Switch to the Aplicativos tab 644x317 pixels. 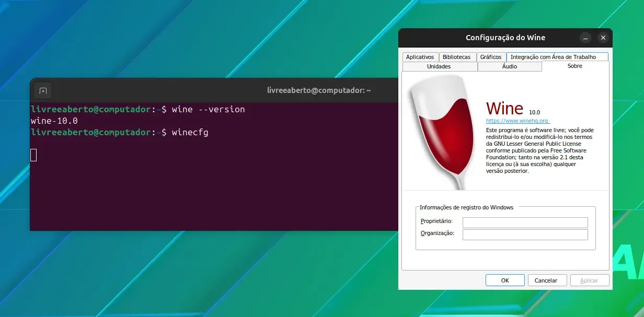click(420, 57)
